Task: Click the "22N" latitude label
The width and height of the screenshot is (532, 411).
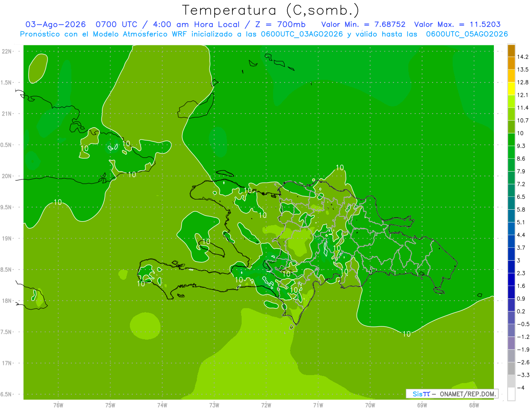Action: [8, 51]
